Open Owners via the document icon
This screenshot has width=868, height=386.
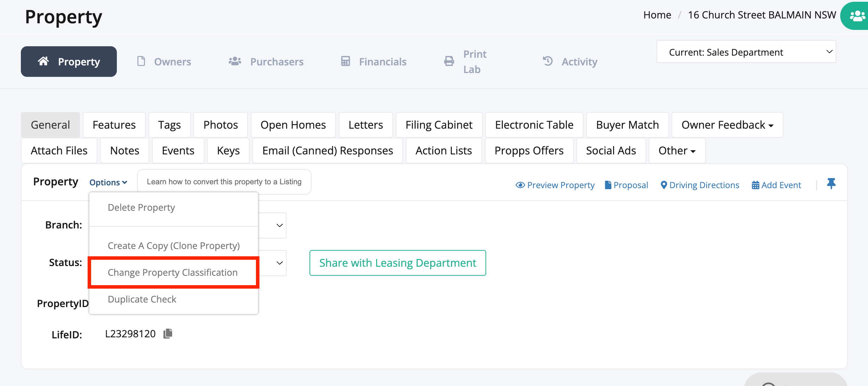tap(141, 61)
